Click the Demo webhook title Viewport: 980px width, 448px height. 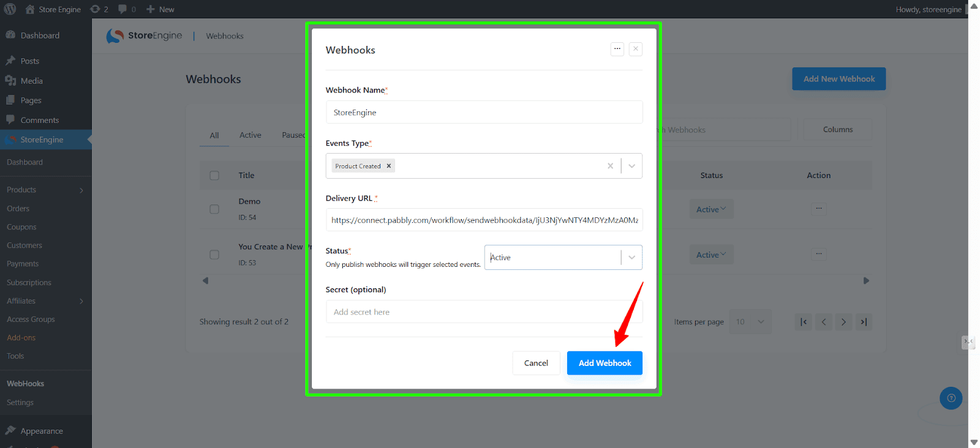click(x=249, y=201)
